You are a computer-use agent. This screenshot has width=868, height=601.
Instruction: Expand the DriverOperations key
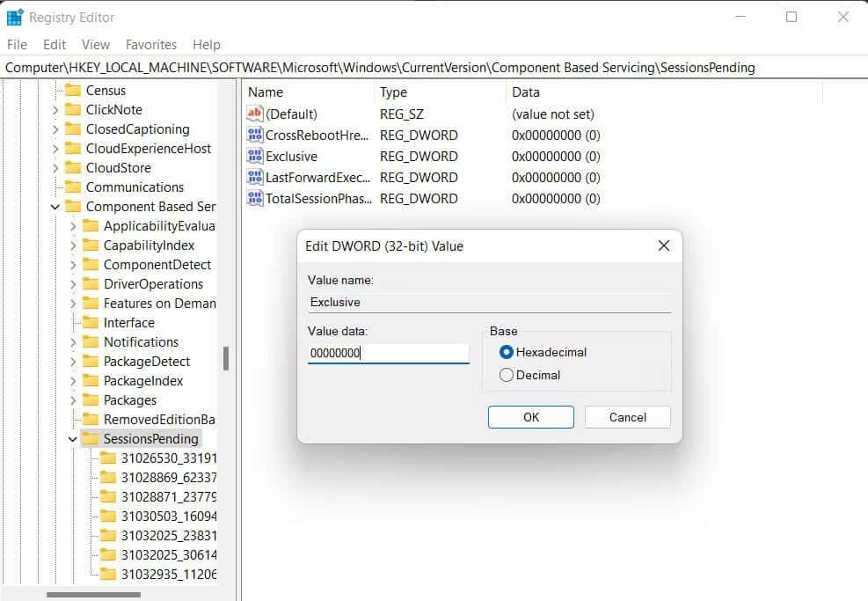click(x=75, y=283)
